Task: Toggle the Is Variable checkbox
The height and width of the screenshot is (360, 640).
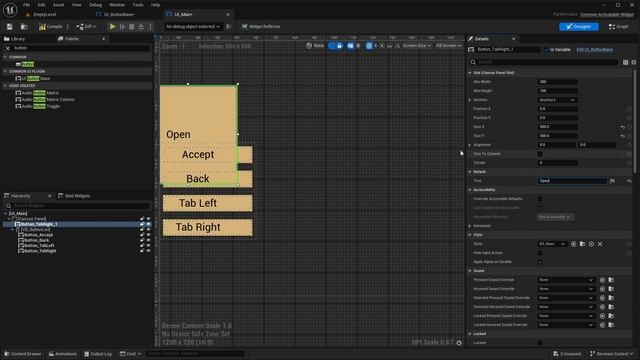Action: tap(546, 49)
